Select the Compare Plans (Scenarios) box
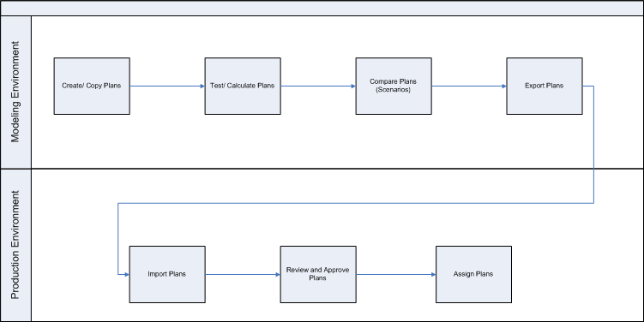The image size is (644, 322). pyautogui.click(x=394, y=86)
